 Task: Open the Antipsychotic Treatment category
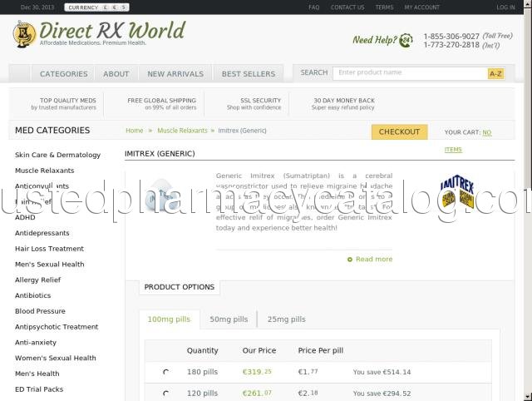[x=57, y=327]
